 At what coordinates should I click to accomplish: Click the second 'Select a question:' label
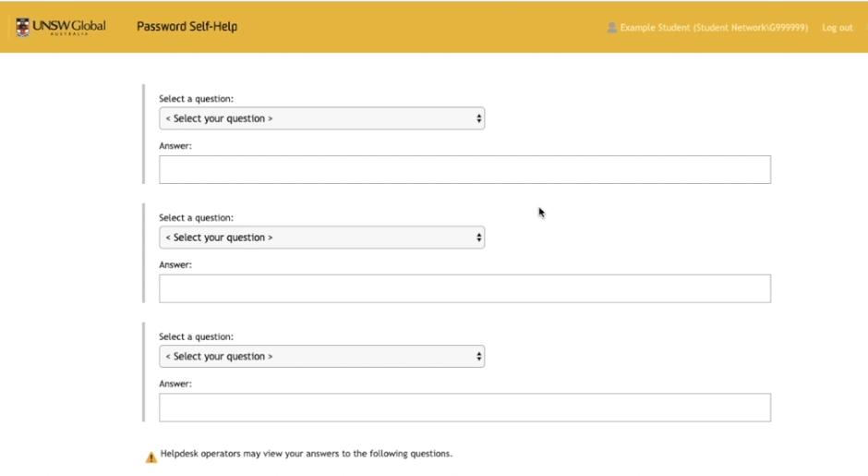pos(196,218)
